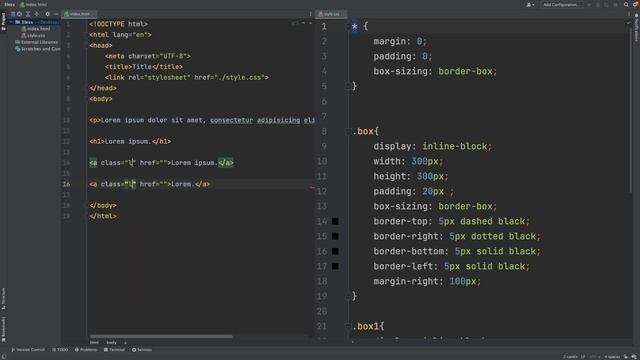
Task: Open the Search Everywhere magnifier
Action: (626, 4)
